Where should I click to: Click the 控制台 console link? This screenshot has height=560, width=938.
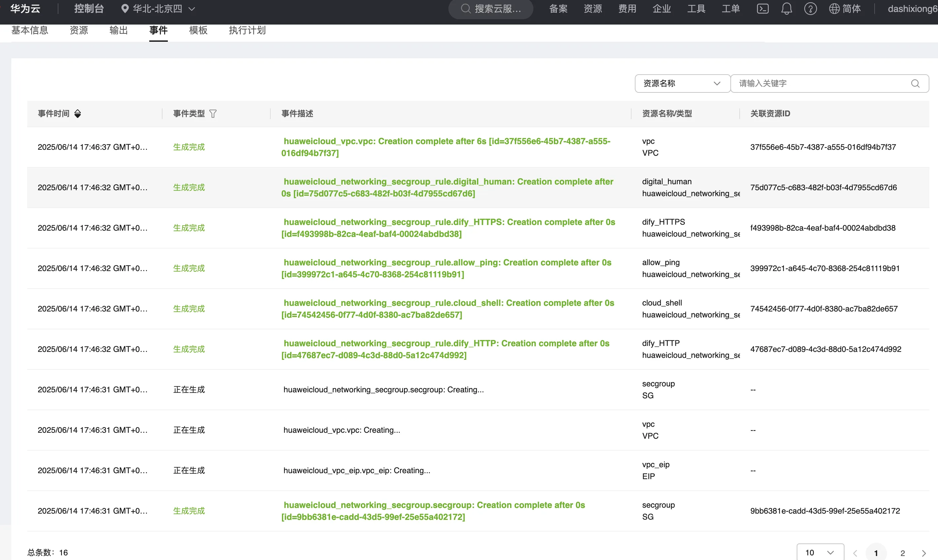click(89, 9)
